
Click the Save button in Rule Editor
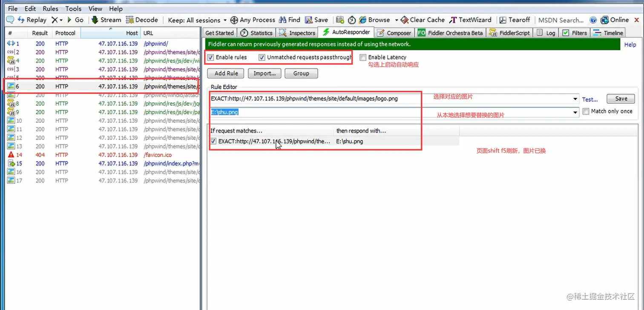pyautogui.click(x=621, y=99)
